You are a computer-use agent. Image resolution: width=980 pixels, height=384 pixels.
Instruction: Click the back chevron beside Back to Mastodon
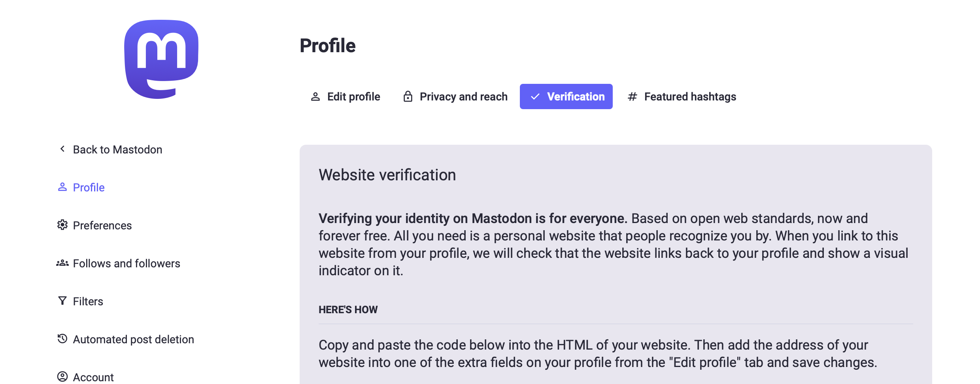pos(62,149)
